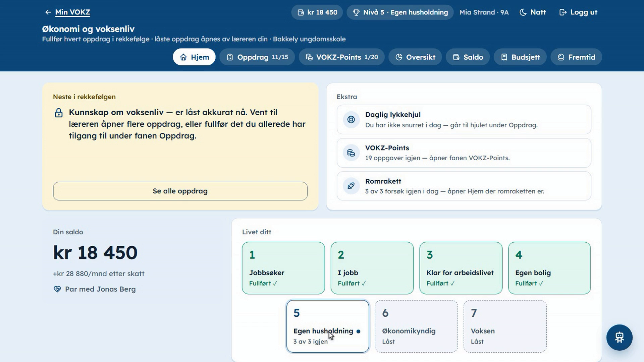The width and height of the screenshot is (644, 362).
Task: Select level 5 Egen husholdning card
Action: click(328, 326)
